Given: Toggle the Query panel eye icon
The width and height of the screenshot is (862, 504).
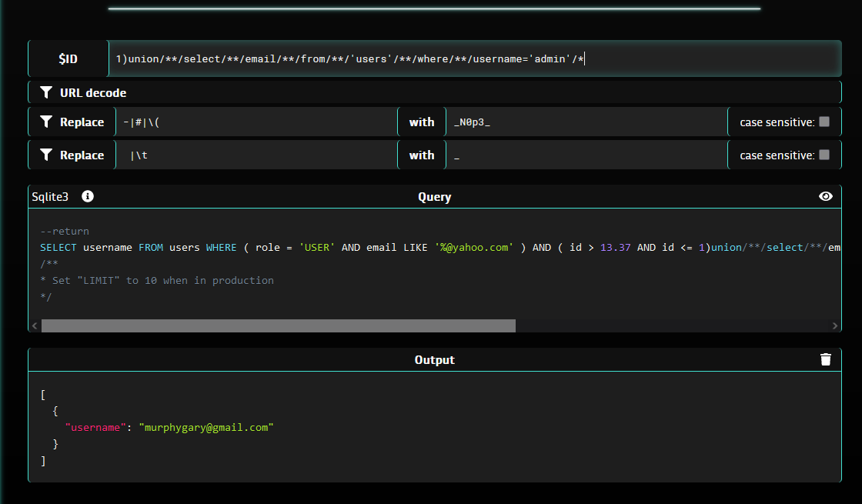Looking at the screenshot, I should click(x=826, y=196).
